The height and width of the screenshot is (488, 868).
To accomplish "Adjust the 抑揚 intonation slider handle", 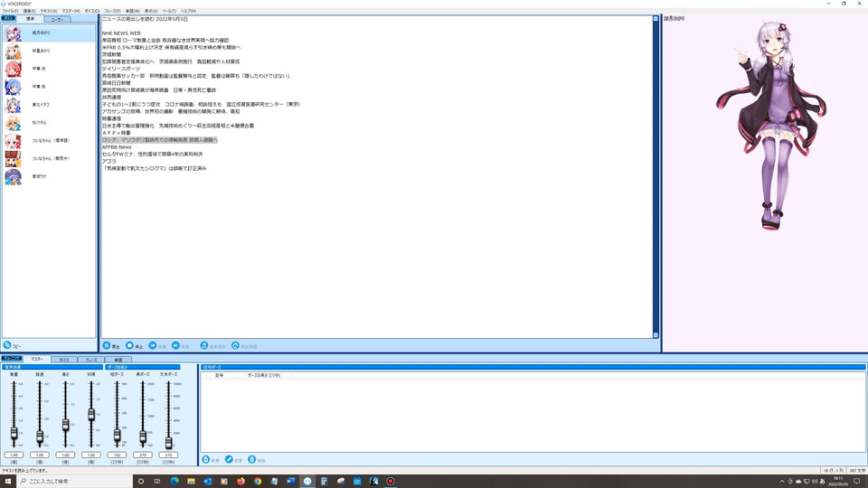I will click(x=91, y=415).
